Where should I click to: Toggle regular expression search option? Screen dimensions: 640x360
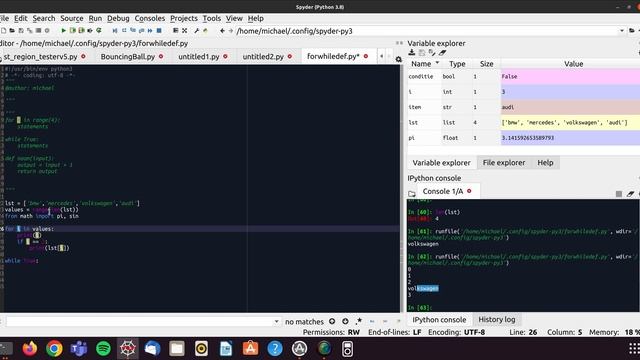tap(359, 321)
